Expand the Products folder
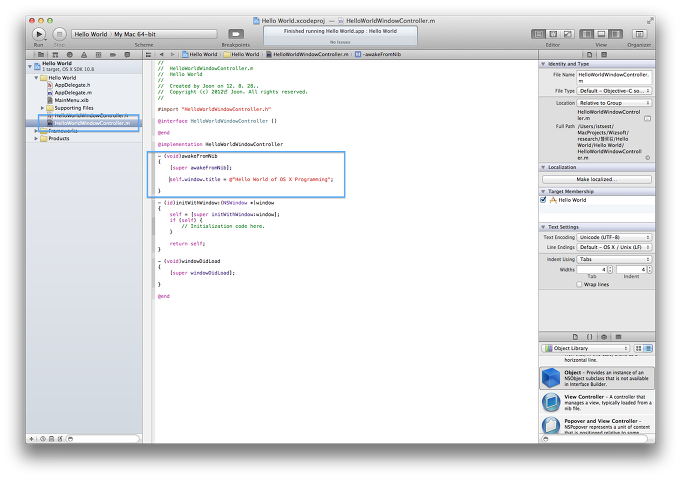Viewport: 681px width, 479px height. (x=36, y=139)
